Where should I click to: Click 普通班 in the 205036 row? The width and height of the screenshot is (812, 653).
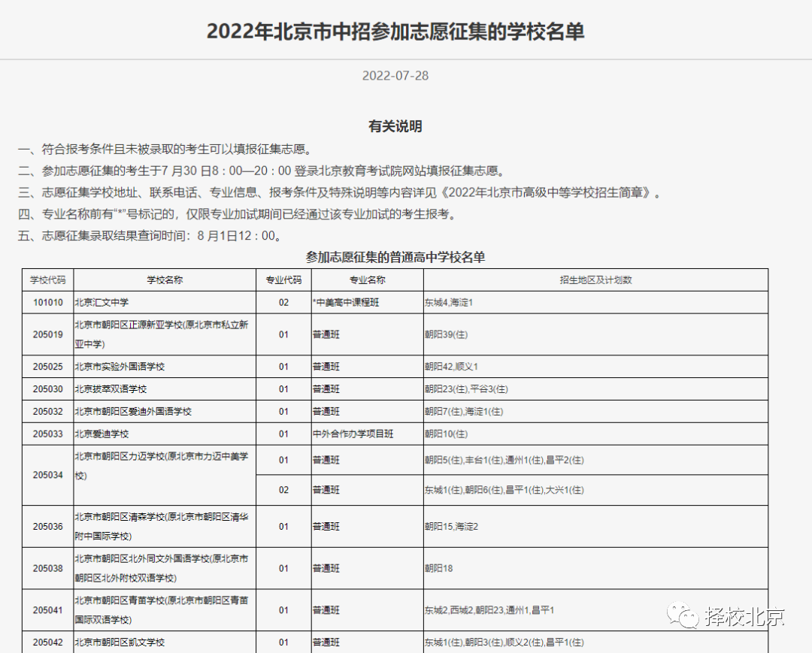click(x=326, y=526)
